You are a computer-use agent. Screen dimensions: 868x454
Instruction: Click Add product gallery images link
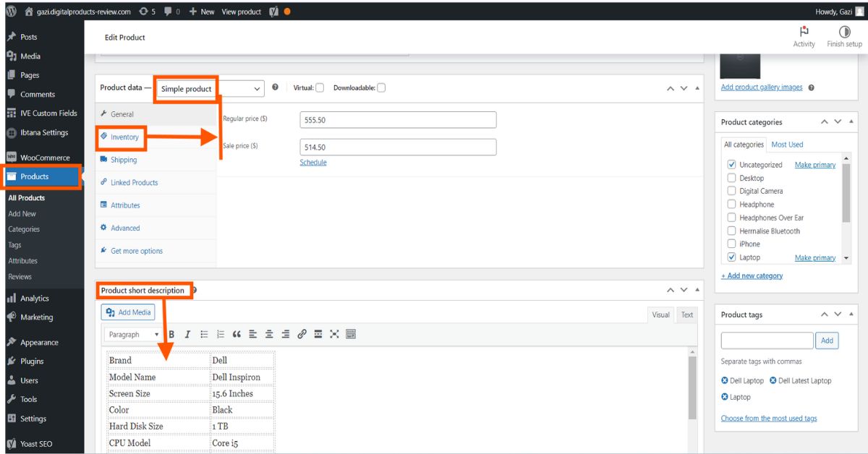coord(762,87)
